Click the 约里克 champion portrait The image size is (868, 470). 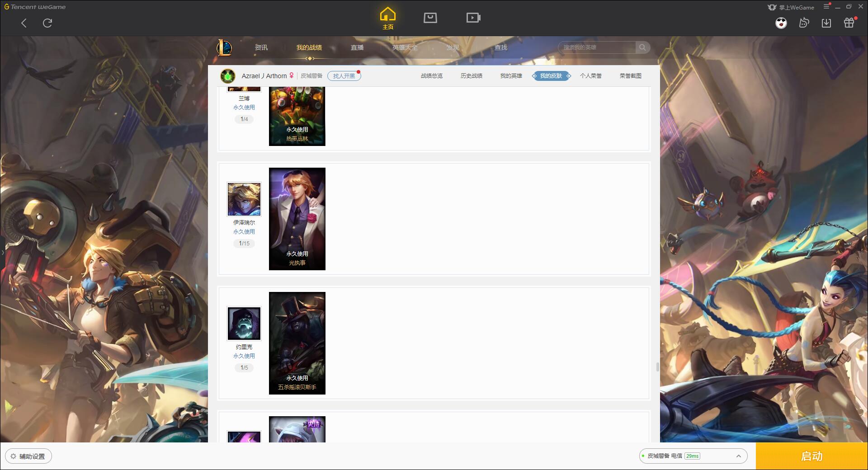click(x=244, y=324)
